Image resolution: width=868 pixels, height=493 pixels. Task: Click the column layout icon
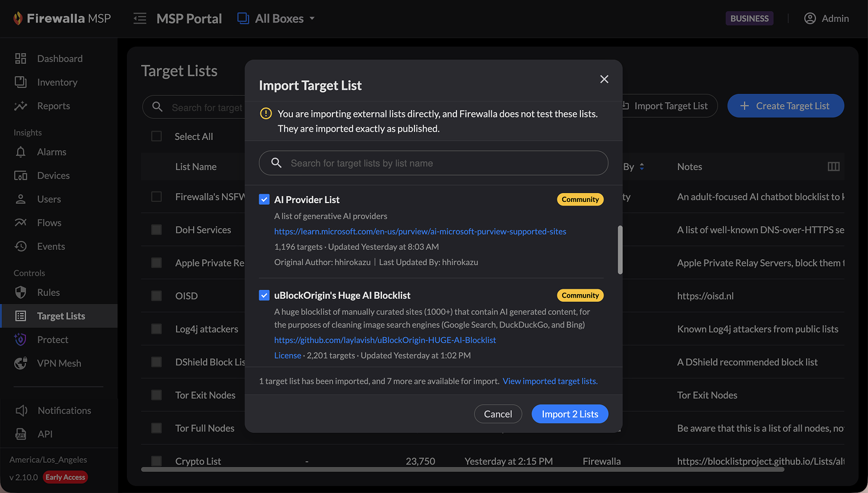(x=833, y=166)
